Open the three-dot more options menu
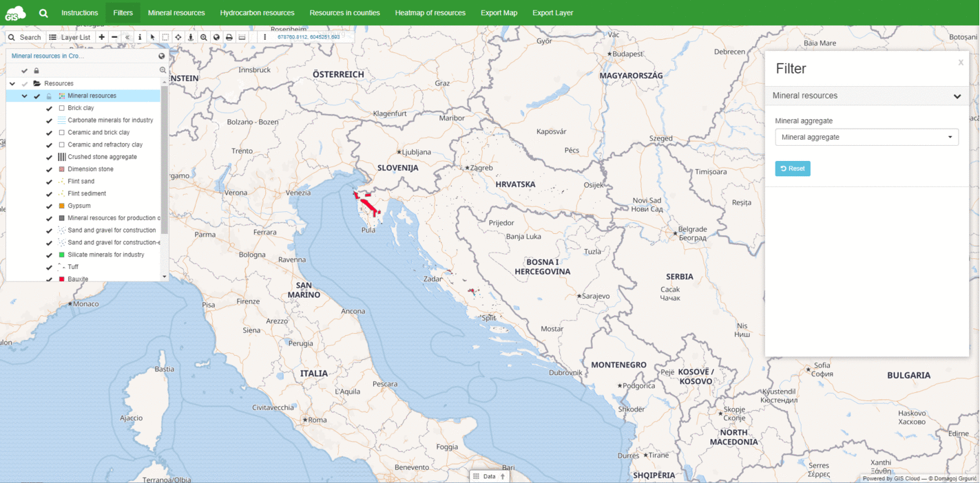The width and height of the screenshot is (980, 483). [x=265, y=37]
